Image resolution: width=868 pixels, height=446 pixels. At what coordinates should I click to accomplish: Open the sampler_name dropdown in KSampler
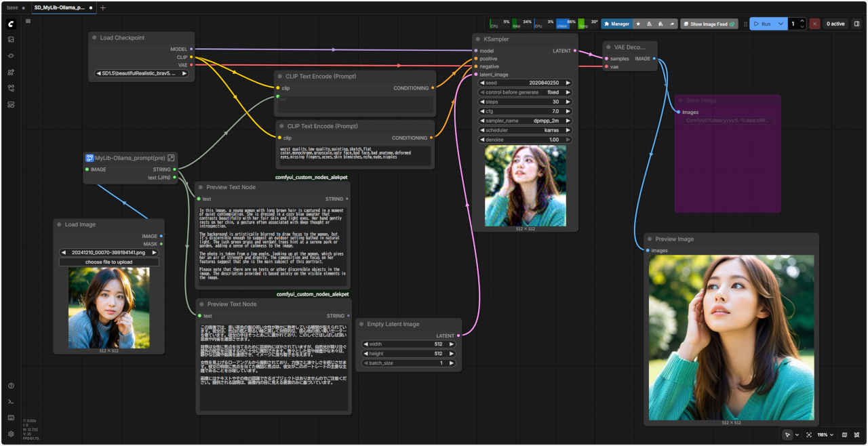pos(526,121)
